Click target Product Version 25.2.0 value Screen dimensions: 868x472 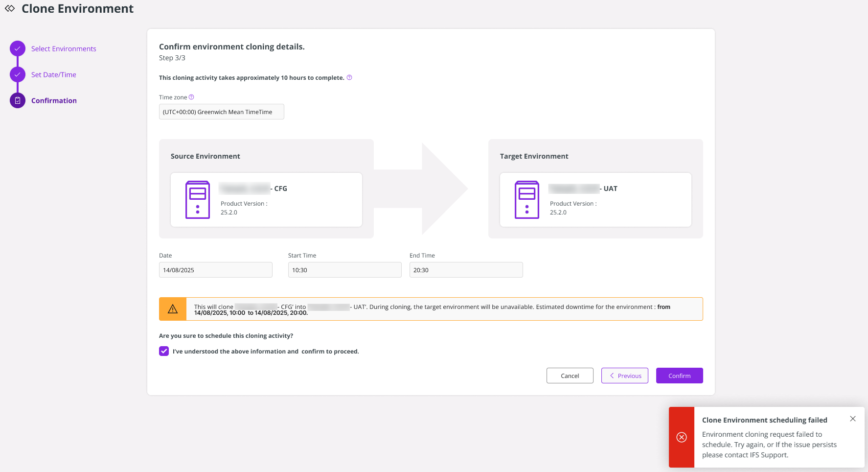(558, 212)
